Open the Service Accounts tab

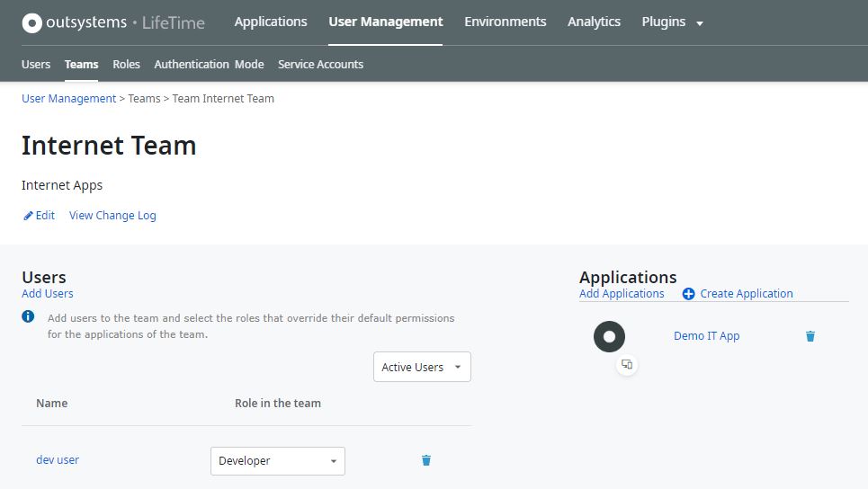(320, 64)
